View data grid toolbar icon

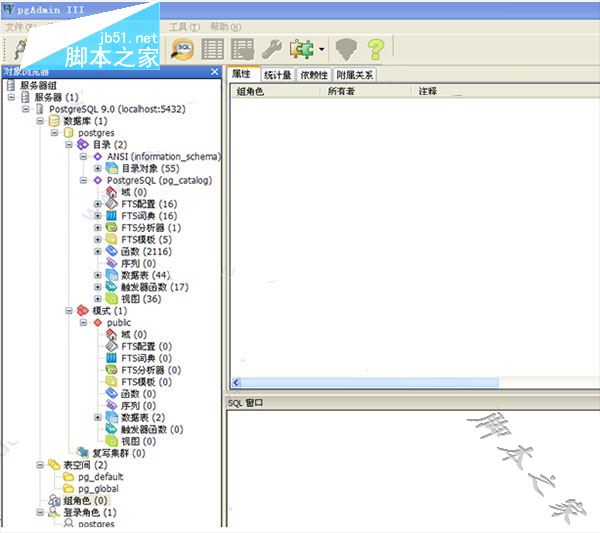pos(212,49)
